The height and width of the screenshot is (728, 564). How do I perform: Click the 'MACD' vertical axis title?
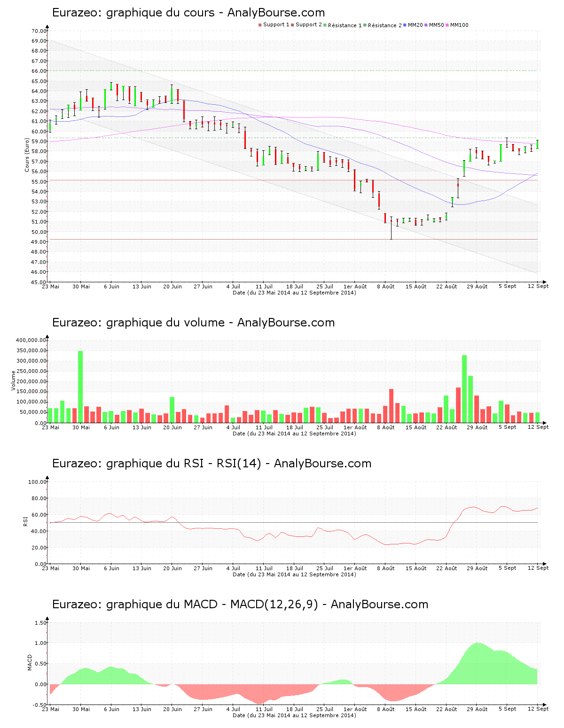click(x=30, y=662)
